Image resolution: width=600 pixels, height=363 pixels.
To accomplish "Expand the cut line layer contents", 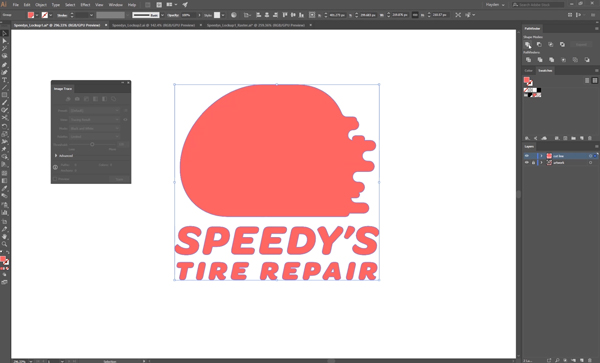I will pos(541,156).
